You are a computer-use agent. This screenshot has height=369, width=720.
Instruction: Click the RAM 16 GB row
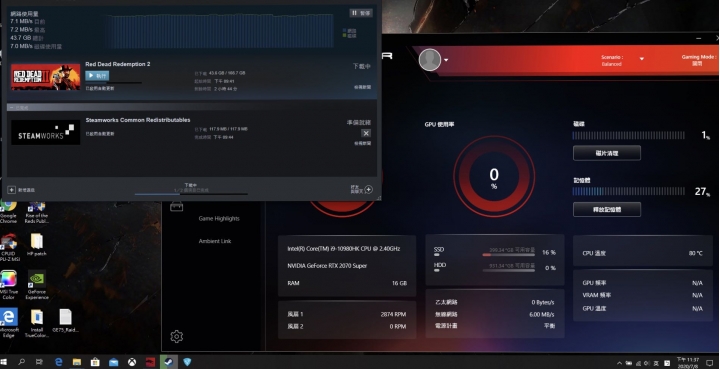tap(347, 283)
